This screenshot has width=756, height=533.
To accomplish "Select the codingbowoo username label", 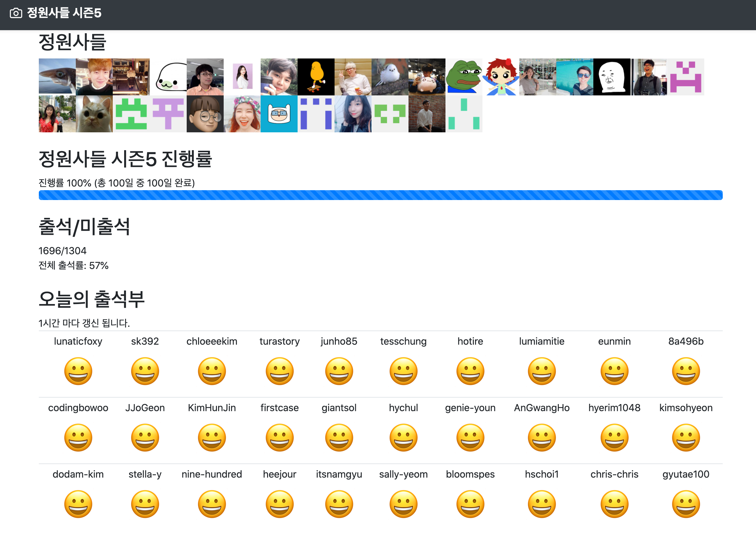I will pos(78,408).
